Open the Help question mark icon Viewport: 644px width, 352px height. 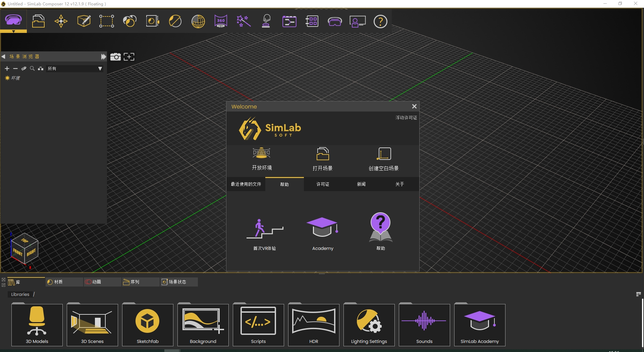point(380,21)
